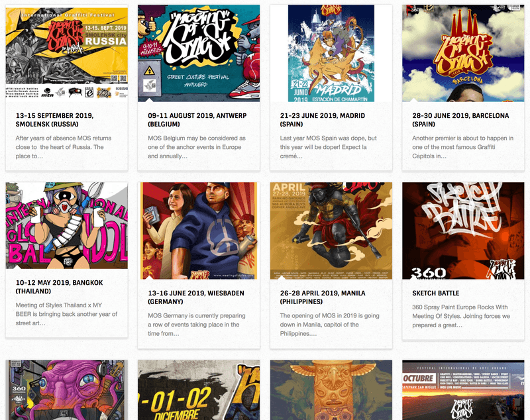Viewport: 530px width, 420px height.
Task: Click the 28-30 June 2019, Barcelona title
Action: click(460, 120)
